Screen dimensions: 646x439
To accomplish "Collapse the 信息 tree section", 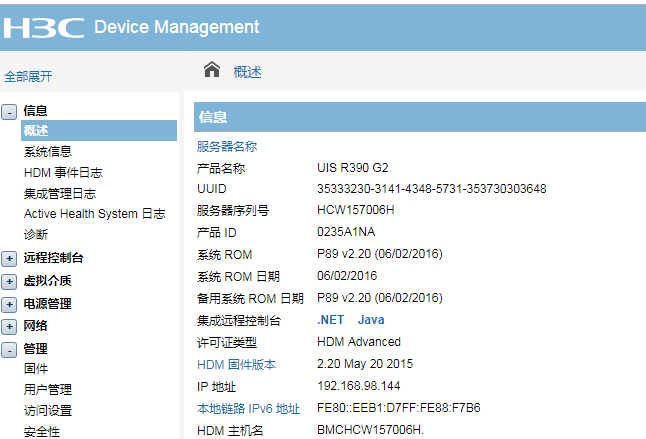I will [x=9, y=111].
